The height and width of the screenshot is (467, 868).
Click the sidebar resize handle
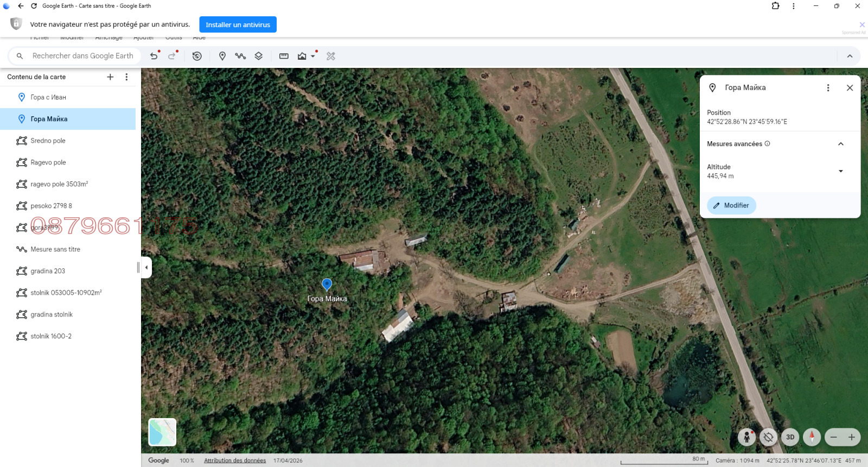(x=138, y=267)
